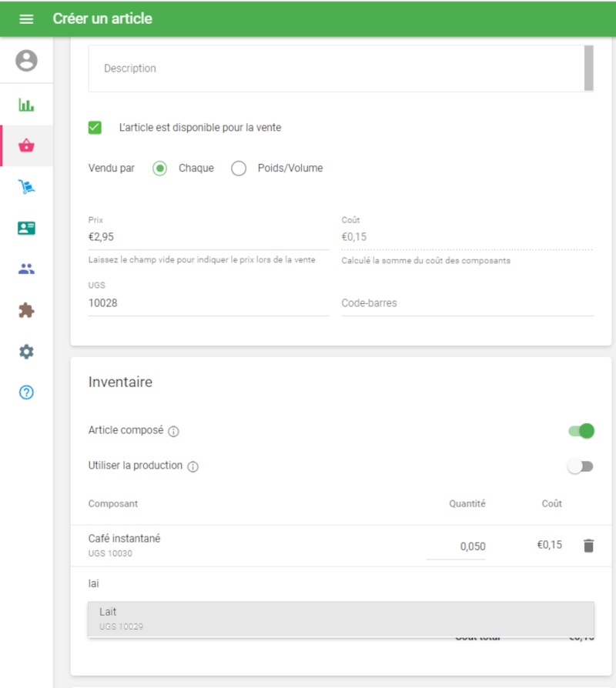Delete the Café instantané component
Image resolution: width=616 pixels, height=688 pixels.
588,546
